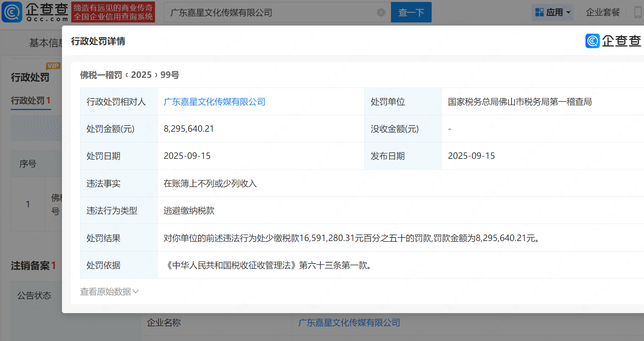Clear the search box with the X icon
The height and width of the screenshot is (341, 644).
pos(381,12)
